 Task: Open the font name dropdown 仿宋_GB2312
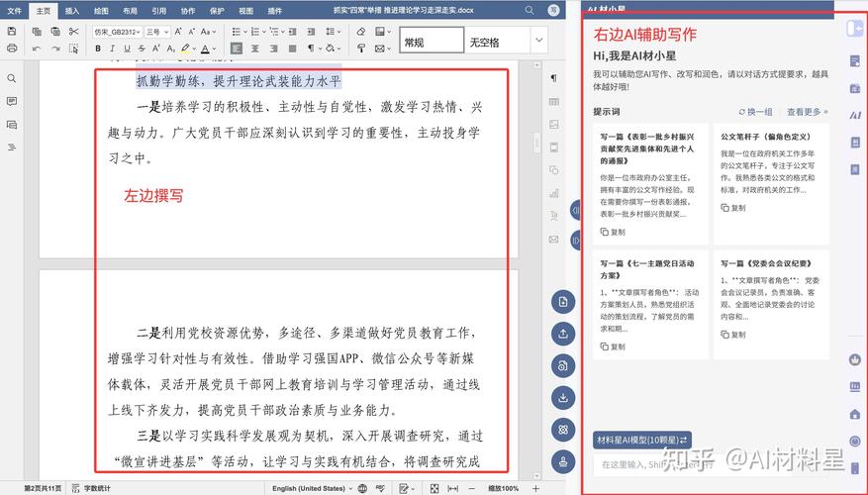click(116, 32)
